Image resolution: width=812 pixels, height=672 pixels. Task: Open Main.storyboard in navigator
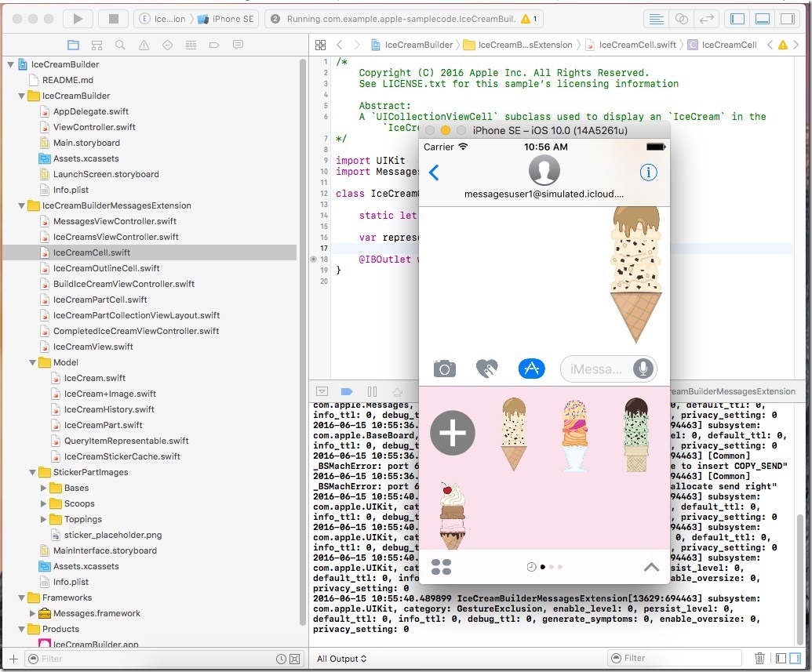click(86, 143)
